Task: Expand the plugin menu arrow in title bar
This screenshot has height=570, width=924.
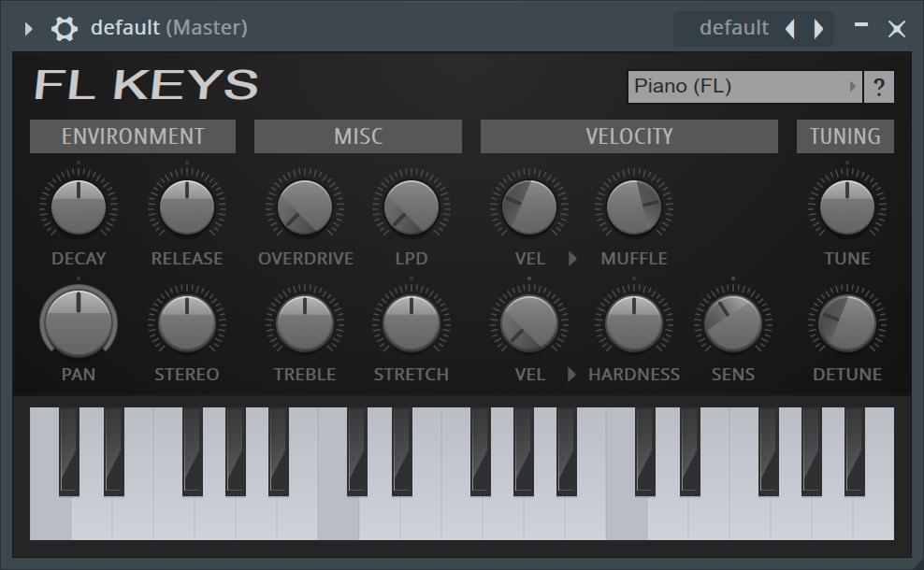Action: pyautogui.click(x=28, y=29)
